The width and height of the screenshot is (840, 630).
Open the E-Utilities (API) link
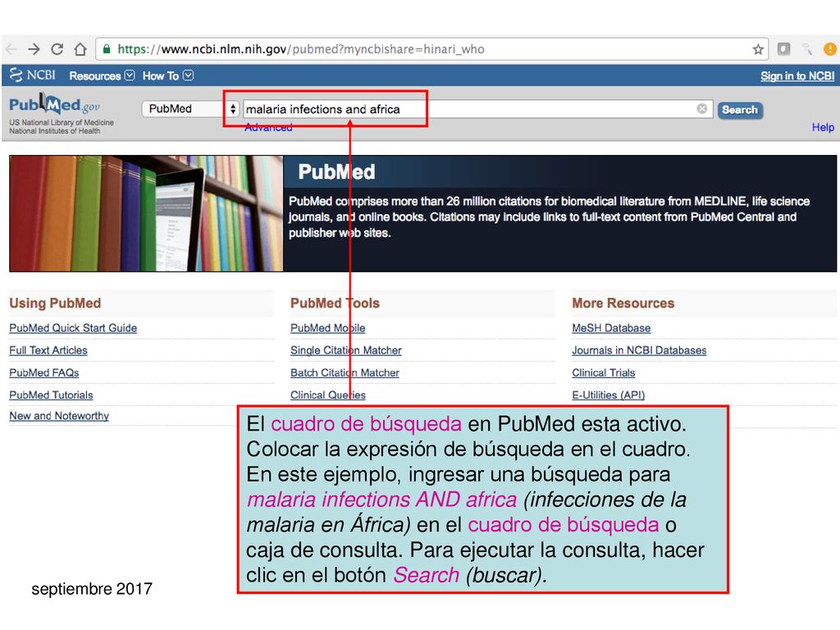[608, 395]
